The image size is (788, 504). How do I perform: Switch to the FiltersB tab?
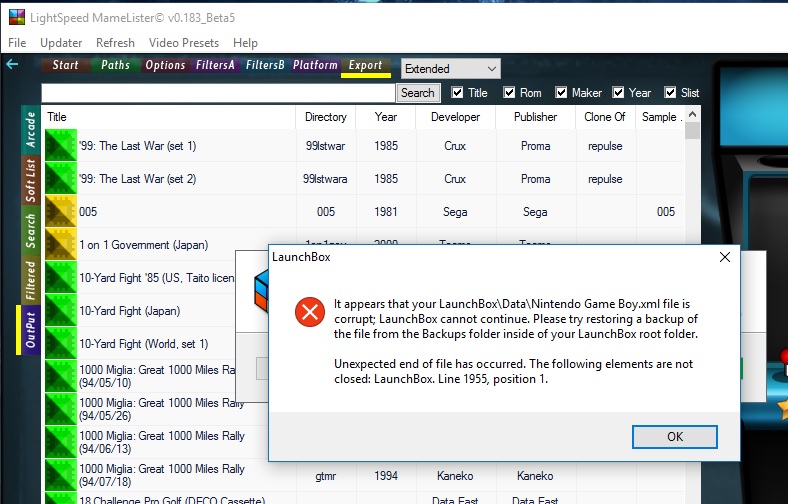click(265, 65)
